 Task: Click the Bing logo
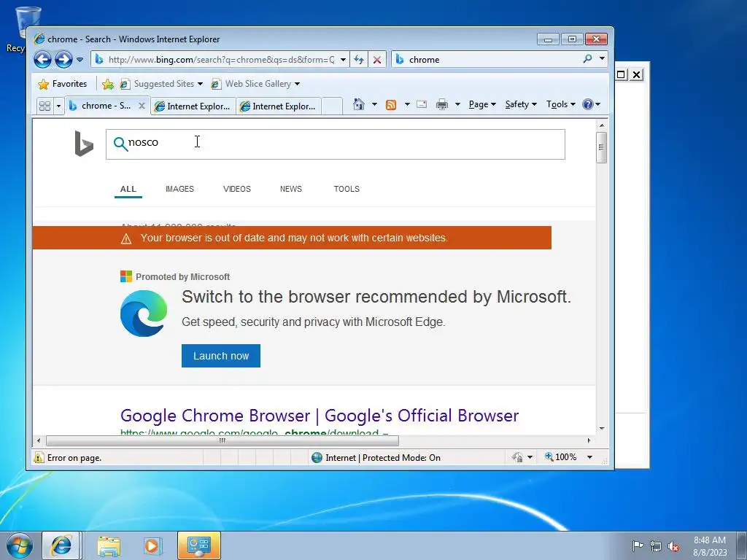click(84, 144)
